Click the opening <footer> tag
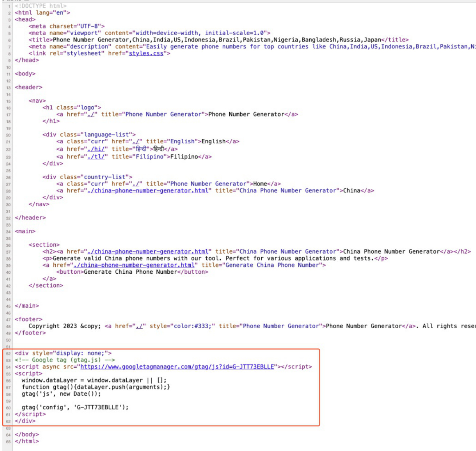The image size is (476, 451). point(29,319)
